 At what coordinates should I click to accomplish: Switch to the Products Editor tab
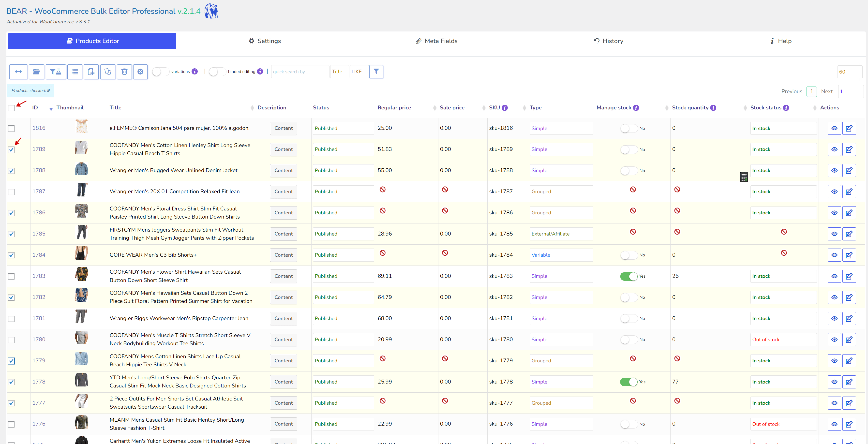[x=92, y=41]
